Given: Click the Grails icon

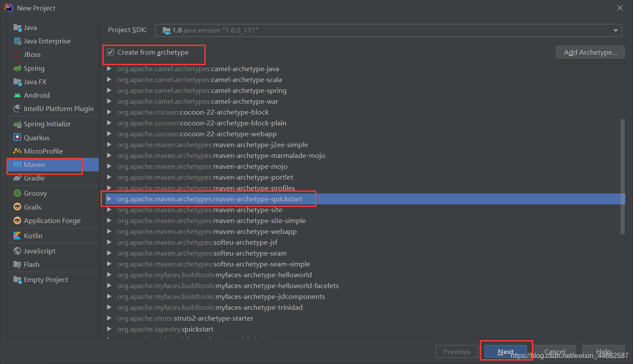Looking at the screenshot, I should click(17, 207).
